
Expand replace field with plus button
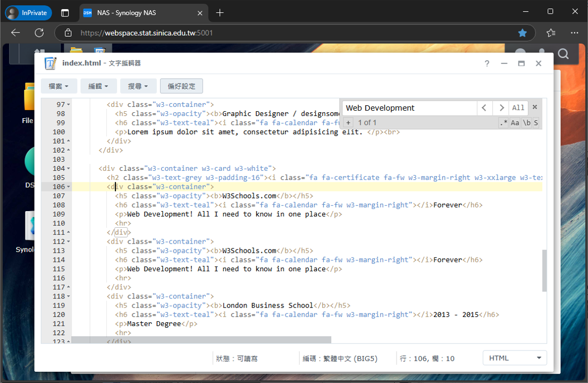pyautogui.click(x=348, y=123)
